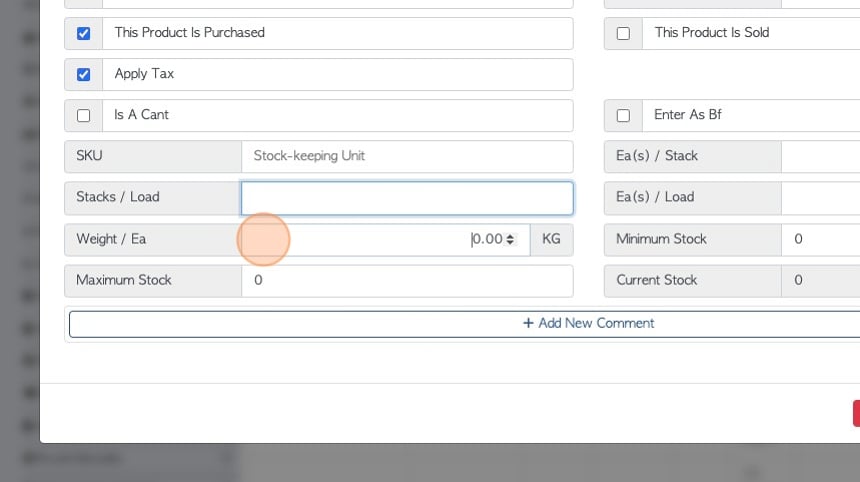Click the Ea(s) / Load label
Viewport: 860px width, 482px height.
point(693,198)
